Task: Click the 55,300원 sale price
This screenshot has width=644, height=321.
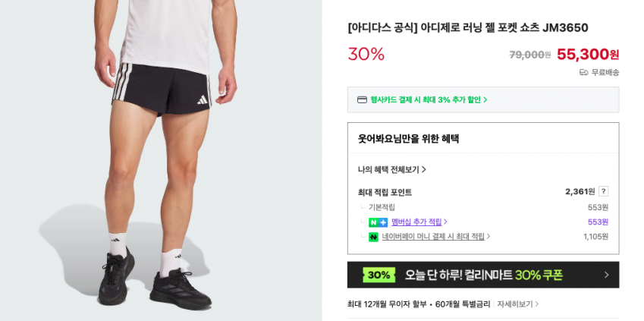Action: (x=588, y=54)
